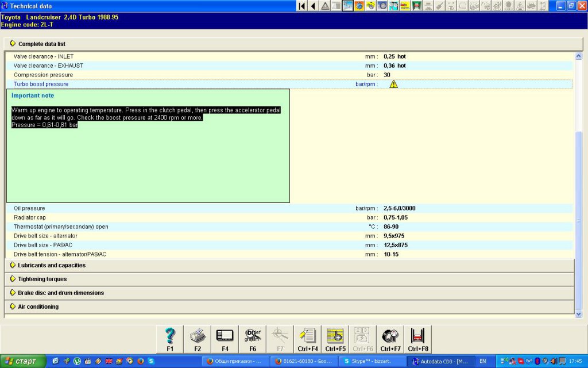Click the F1 help question mark button

click(170, 339)
